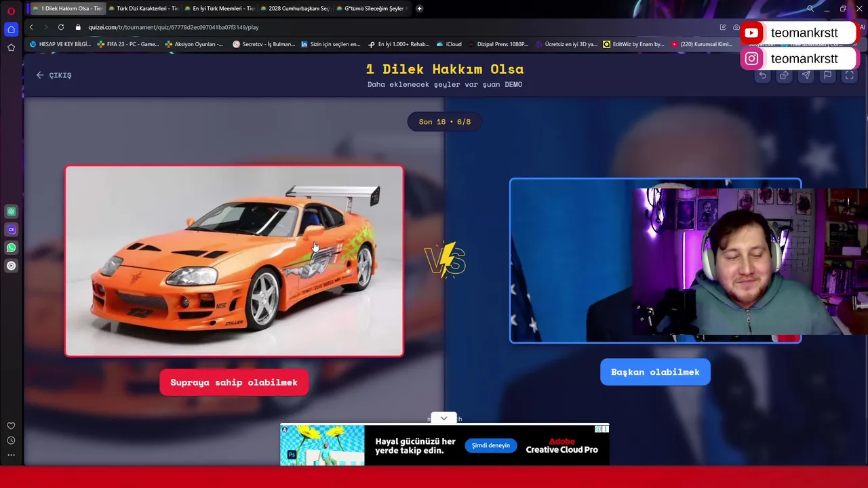Image resolution: width=868 pixels, height=488 pixels.
Task: Switch to the 2028 Cumhurbaşkanı Seçimi tab
Action: (x=295, y=9)
